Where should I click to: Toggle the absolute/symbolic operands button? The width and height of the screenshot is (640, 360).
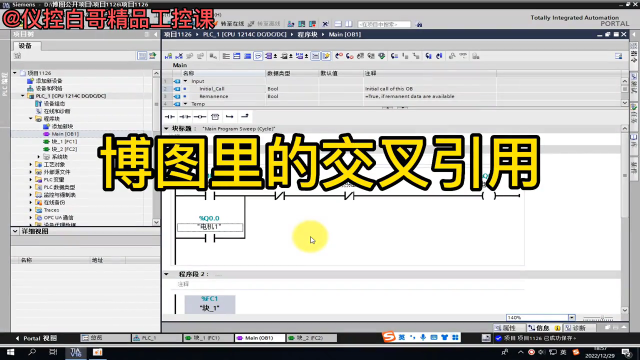point(270,56)
